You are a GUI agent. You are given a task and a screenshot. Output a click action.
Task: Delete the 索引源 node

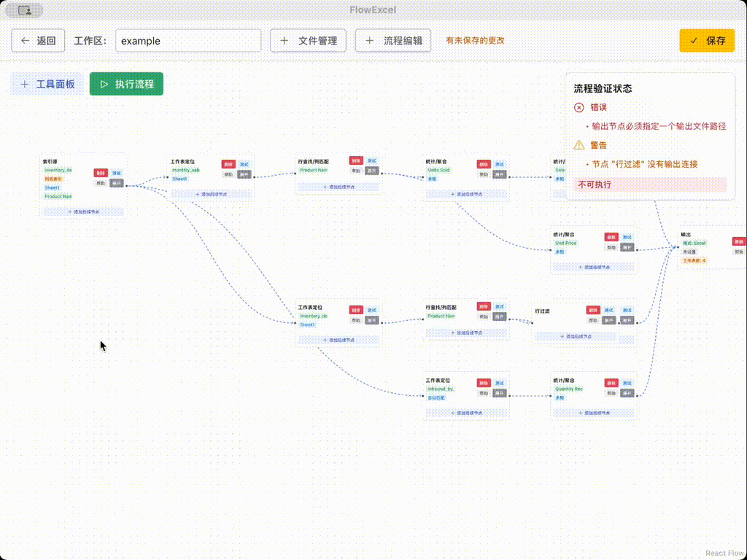point(100,173)
